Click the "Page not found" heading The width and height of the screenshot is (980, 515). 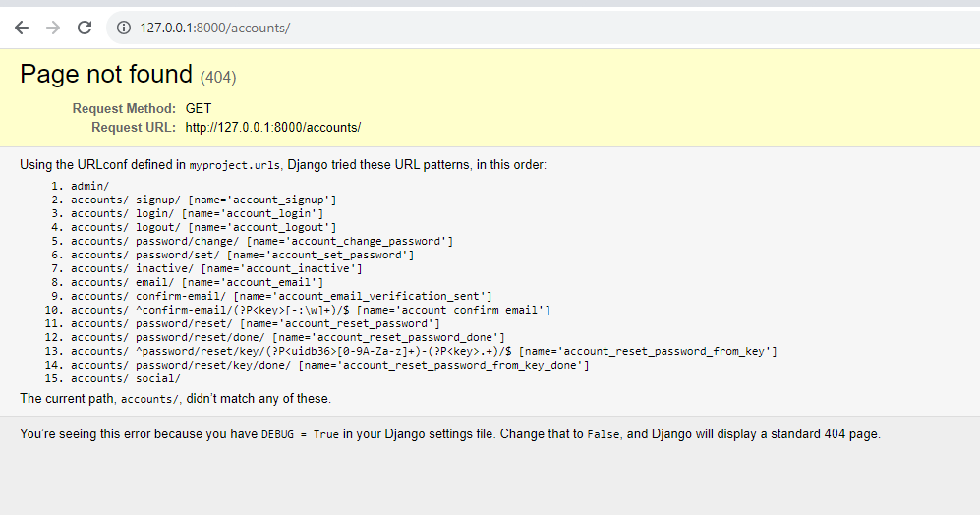click(x=106, y=75)
